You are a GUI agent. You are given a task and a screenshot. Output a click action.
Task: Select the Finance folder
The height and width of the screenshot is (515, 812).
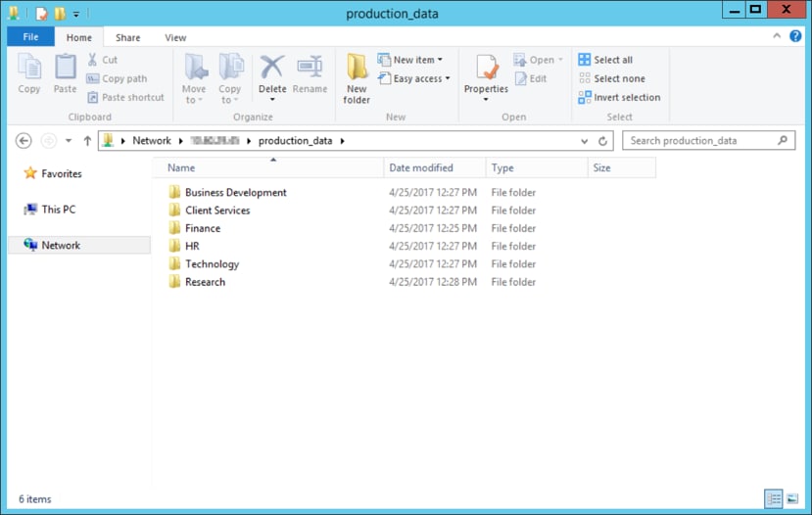[x=203, y=228]
